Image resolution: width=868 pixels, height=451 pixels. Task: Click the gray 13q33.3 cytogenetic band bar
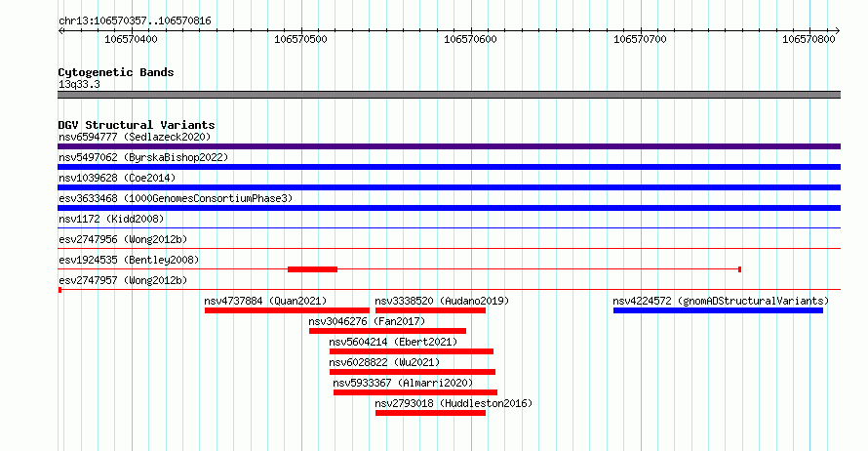pyautogui.click(x=449, y=95)
